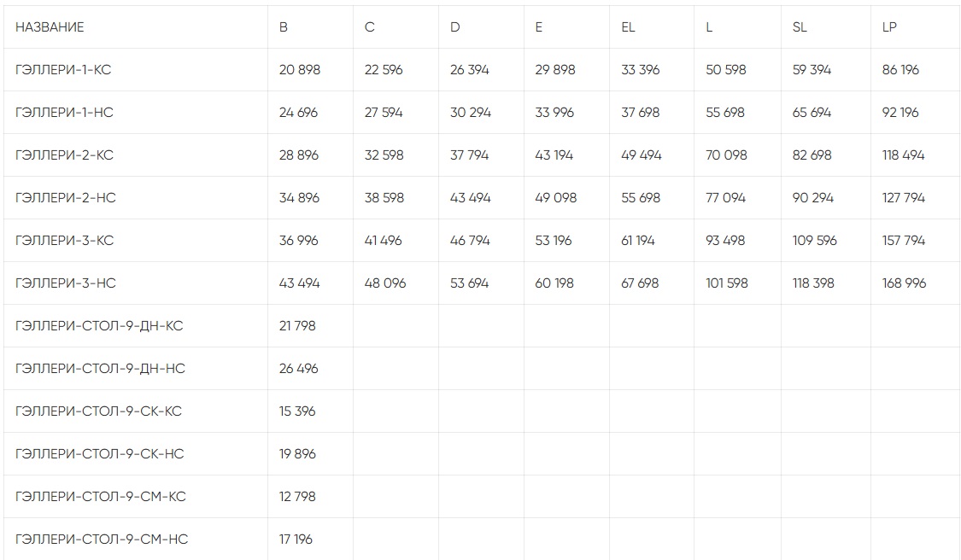Select the price 86 196 cell
This screenshot has height=560, width=961.
point(900,70)
